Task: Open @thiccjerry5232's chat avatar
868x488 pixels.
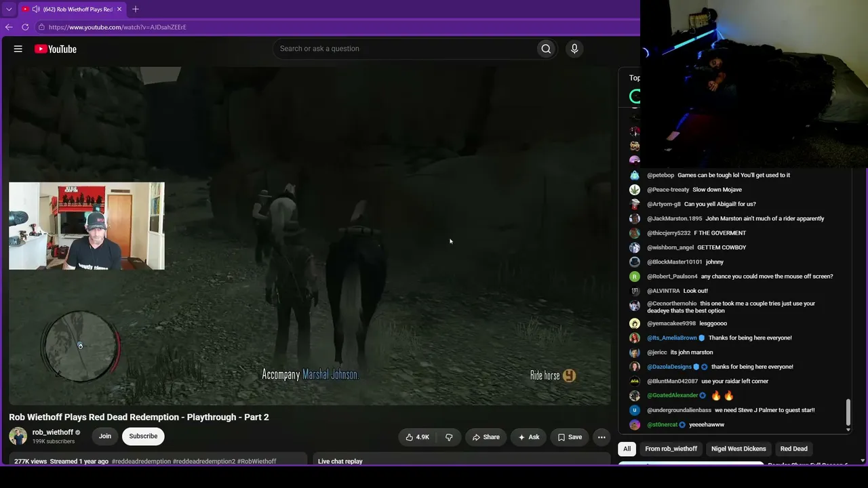Action: [635, 233]
